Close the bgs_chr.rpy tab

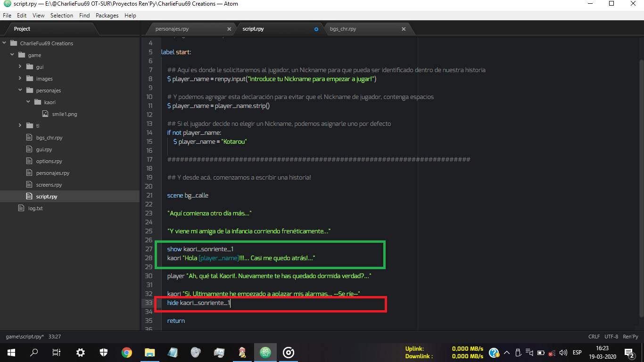[404, 29]
